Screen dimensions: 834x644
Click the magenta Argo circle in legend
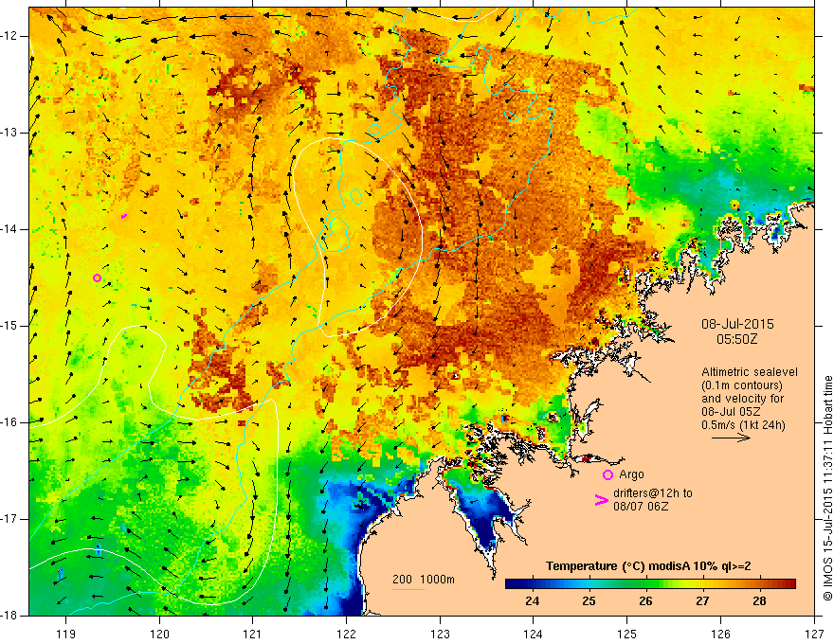(x=607, y=475)
